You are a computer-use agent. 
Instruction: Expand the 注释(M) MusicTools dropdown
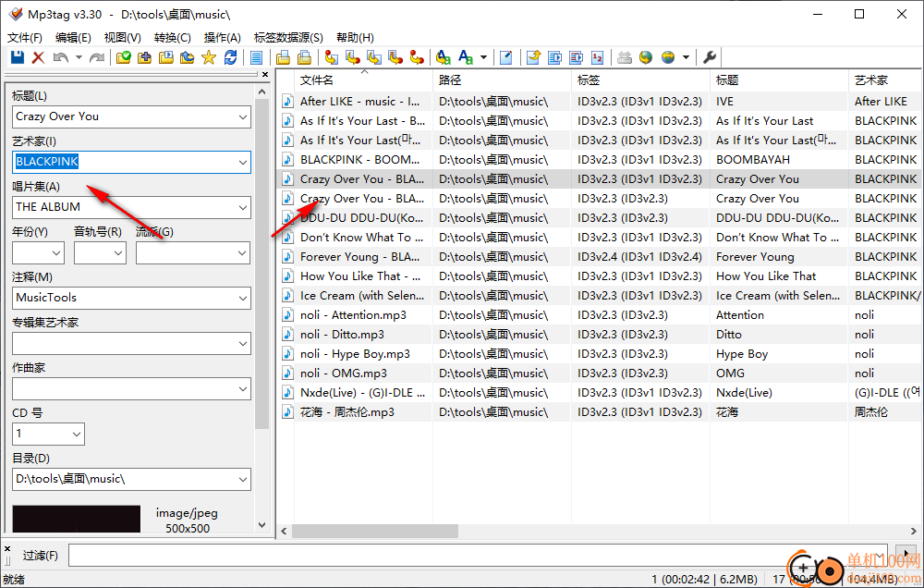pyautogui.click(x=243, y=299)
